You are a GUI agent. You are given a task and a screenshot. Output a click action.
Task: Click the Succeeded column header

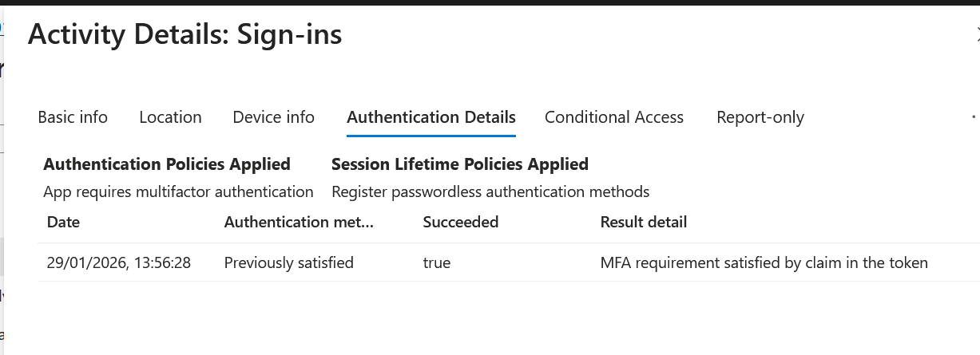point(461,222)
